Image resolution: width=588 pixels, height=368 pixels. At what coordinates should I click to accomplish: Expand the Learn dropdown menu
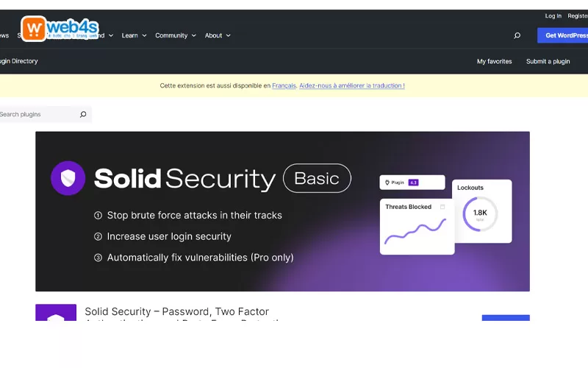click(x=134, y=35)
